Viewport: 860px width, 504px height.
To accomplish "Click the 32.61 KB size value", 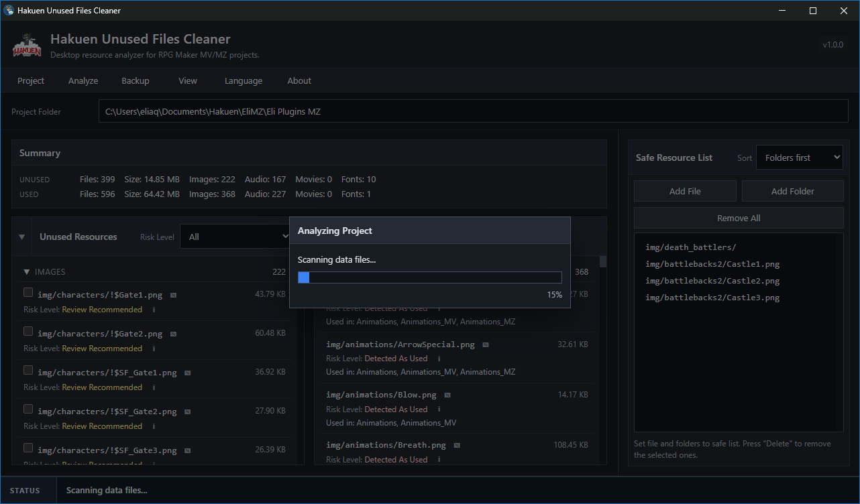I will (573, 344).
